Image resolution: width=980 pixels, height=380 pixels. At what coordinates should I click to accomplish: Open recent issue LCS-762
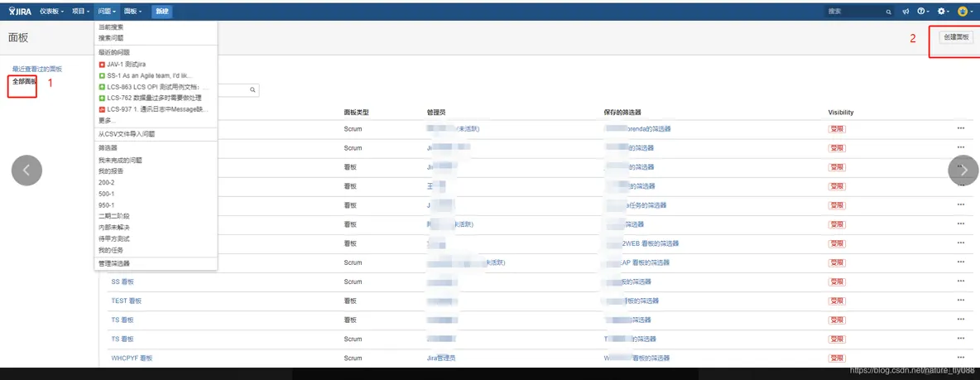[156, 98]
